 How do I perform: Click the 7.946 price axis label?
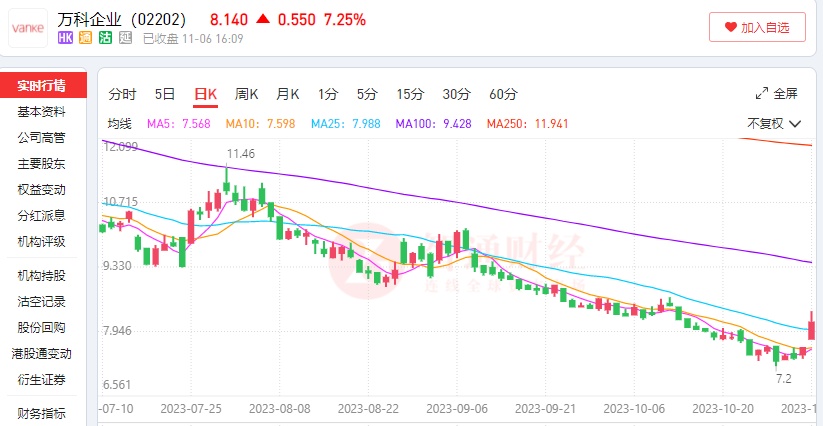point(118,331)
